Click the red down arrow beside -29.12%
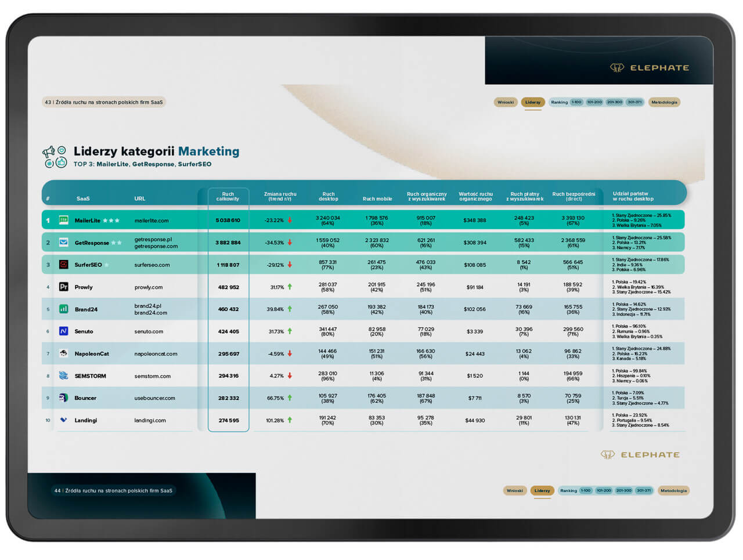 point(290,265)
